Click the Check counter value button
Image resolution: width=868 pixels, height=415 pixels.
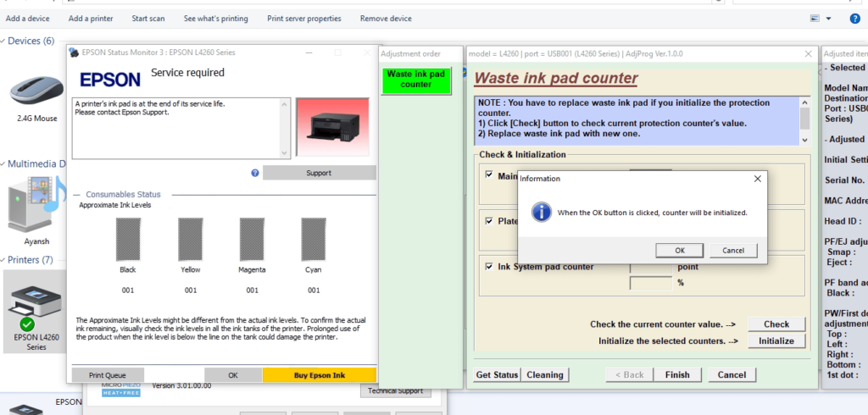776,324
